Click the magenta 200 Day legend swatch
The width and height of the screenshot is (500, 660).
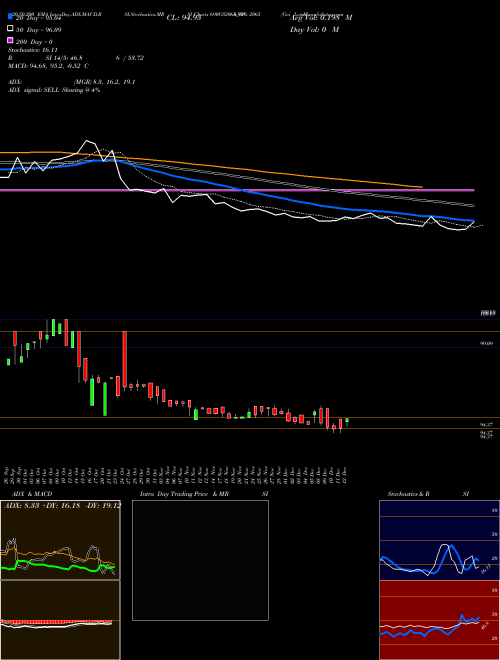pos(10,41)
